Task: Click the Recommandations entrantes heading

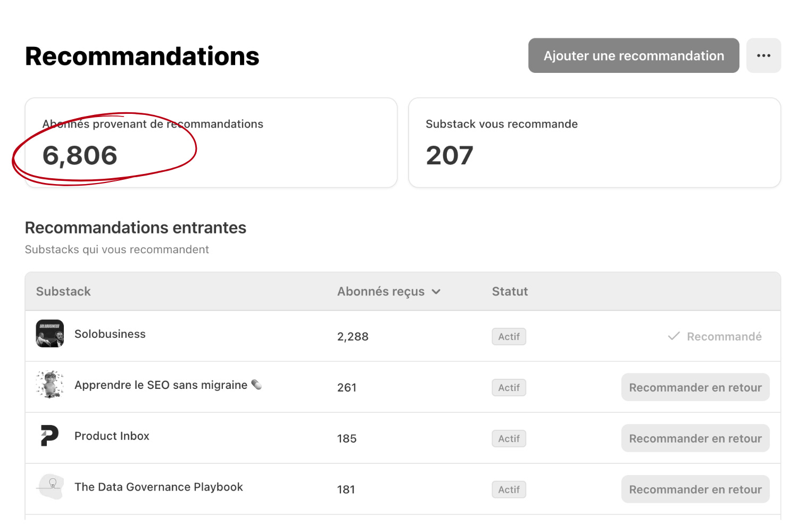Action: [136, 228]
